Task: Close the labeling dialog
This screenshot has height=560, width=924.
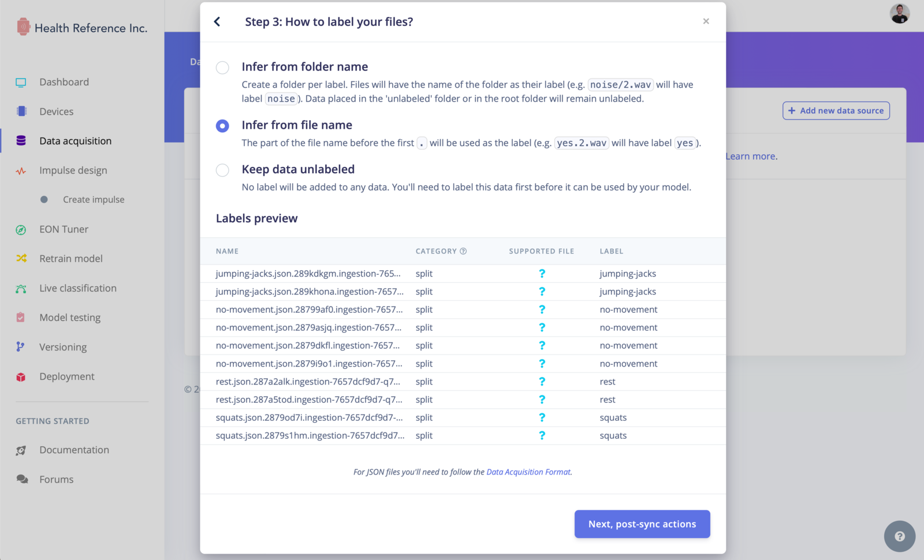Action: 706,21
